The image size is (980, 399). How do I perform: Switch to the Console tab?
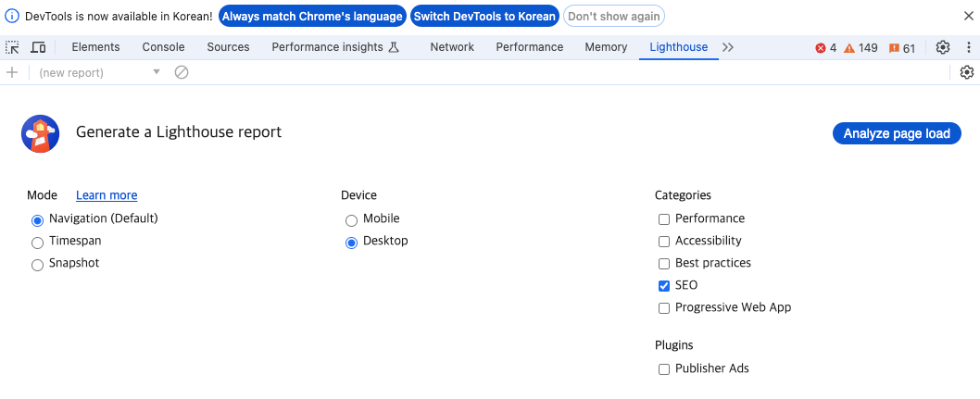[x=163, y=47]
